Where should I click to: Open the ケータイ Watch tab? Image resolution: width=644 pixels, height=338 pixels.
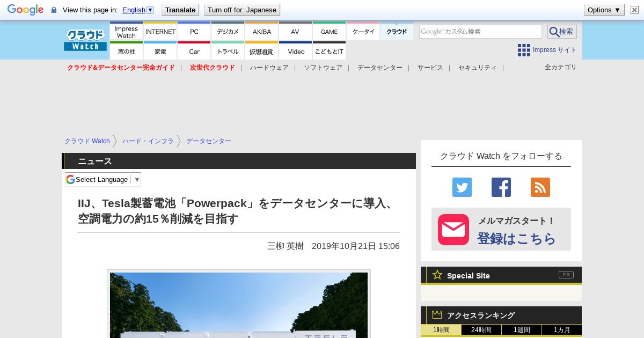pos(363,32)
